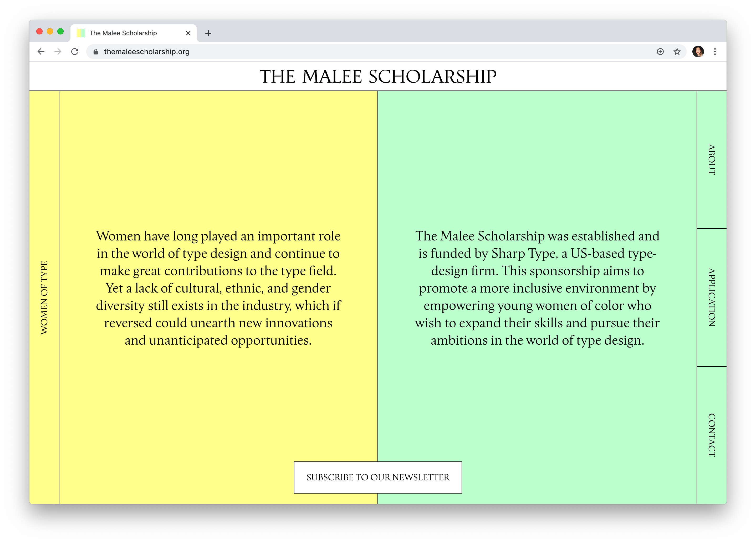Open the Chrome profile avatar
The width and height of the screenshot is (756, 543).
(x=698, y=52)
